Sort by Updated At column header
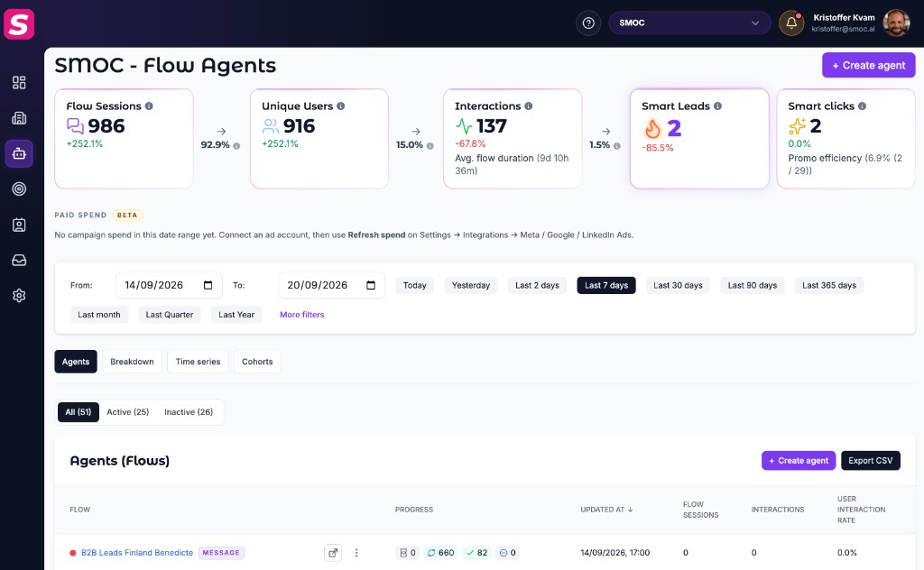 tap(606, 510)
